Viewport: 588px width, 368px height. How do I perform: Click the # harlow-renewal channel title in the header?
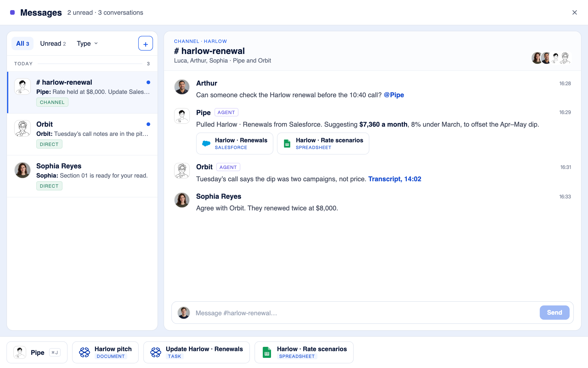209,51
